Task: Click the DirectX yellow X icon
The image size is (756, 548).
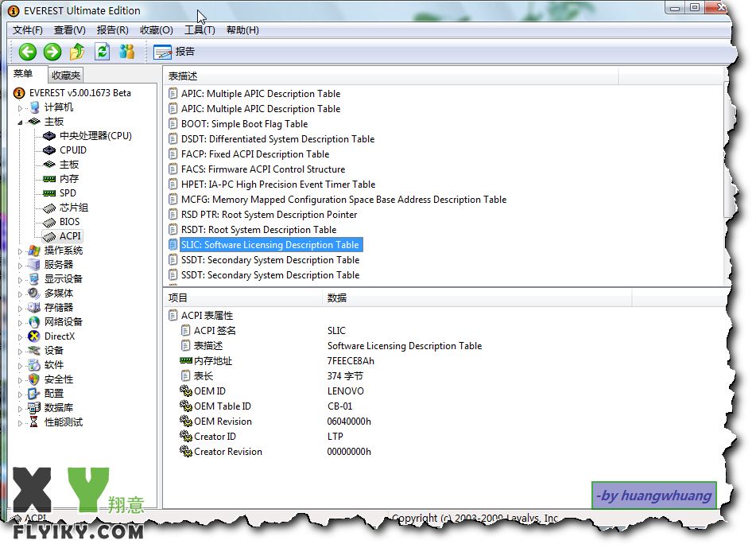Action: pyautogui.click(x=33, y=336)
